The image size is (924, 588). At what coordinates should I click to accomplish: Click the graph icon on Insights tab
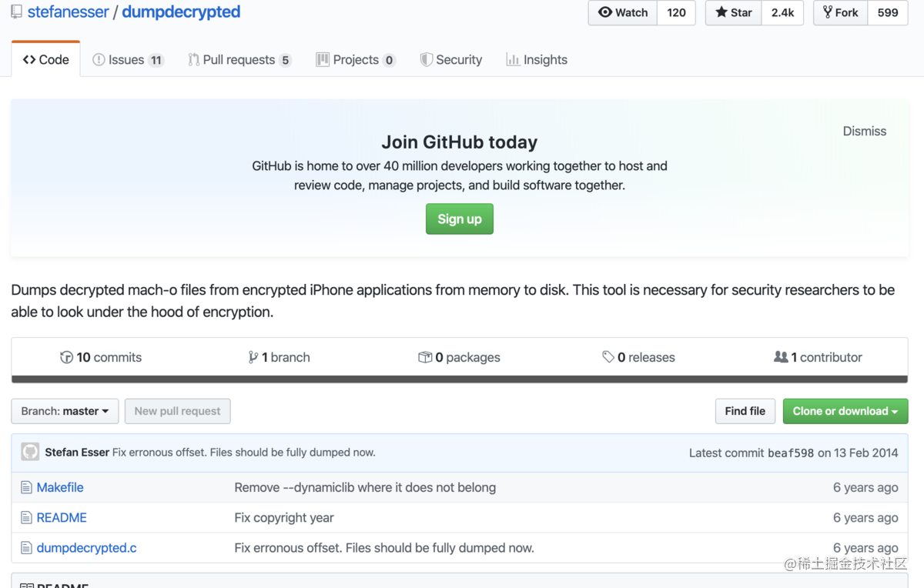(x=512, y=59)
